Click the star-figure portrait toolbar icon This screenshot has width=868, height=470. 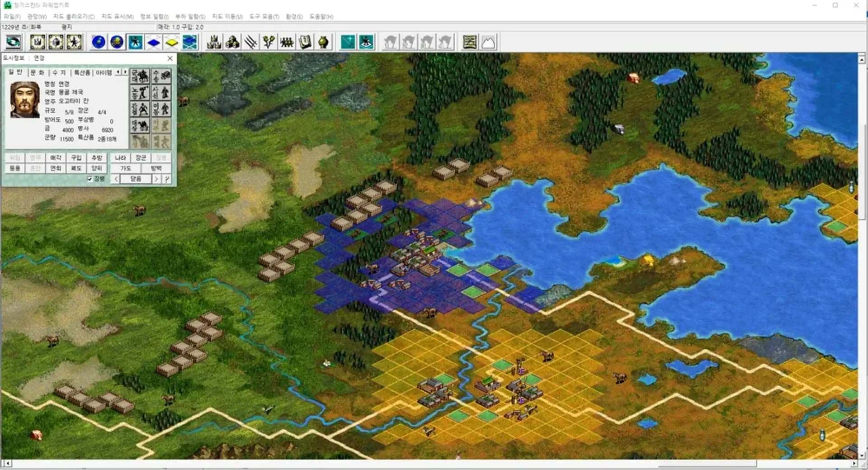click(74, 43)
